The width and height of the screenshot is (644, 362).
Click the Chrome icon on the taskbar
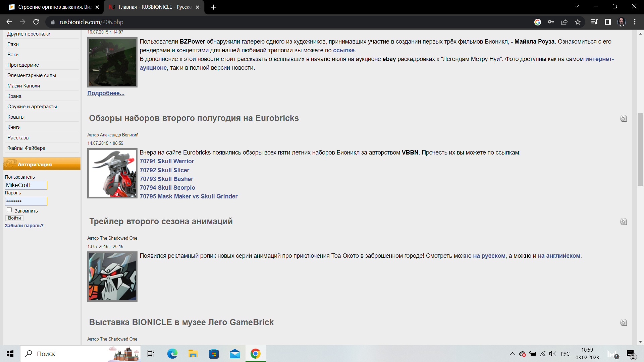(256, 354)
